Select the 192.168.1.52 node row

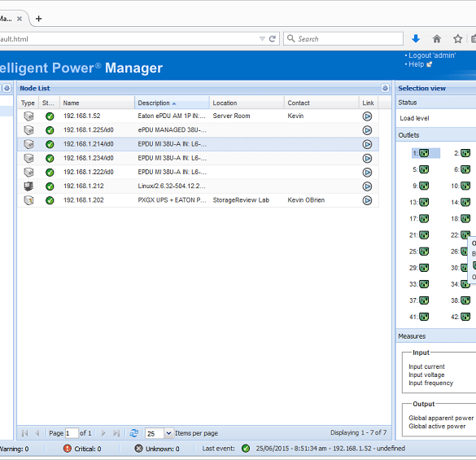(x=198, y=116)
